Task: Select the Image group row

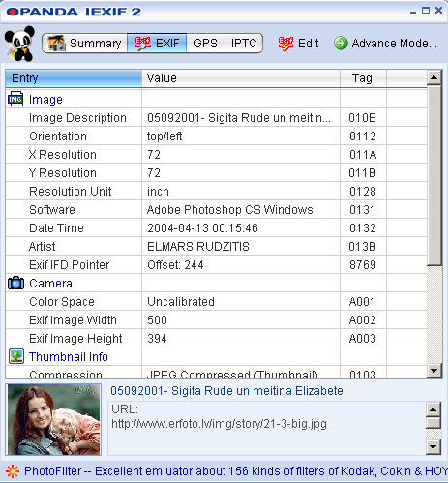Action: (x=216, y=99)
